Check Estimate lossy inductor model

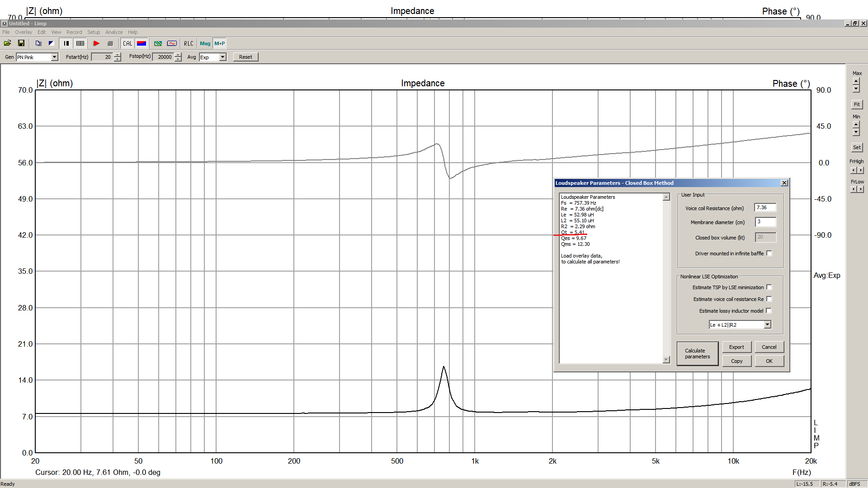tap(769, 311)
